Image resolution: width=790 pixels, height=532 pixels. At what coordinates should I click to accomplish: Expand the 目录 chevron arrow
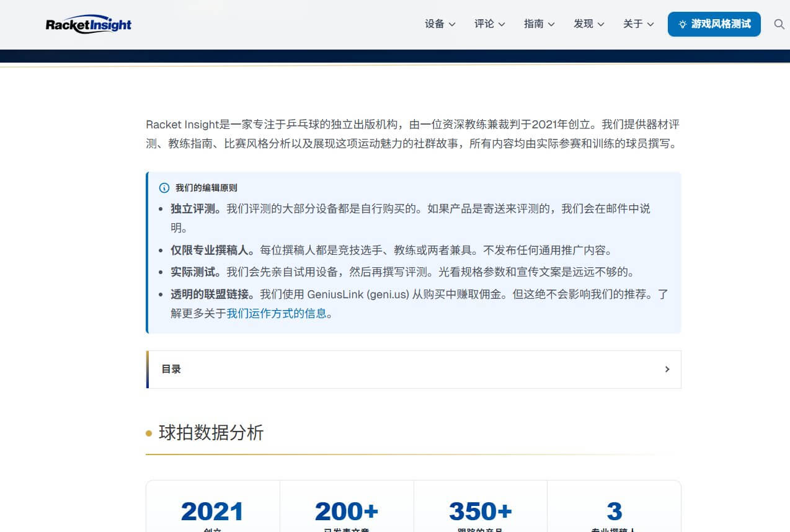click(x=667, y=369)
